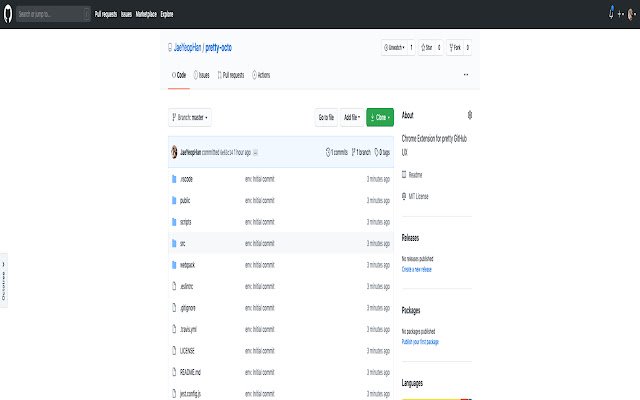Show the stargazers count next to Star
This screenshot has width=640, height=400.
tap(439, 48)
